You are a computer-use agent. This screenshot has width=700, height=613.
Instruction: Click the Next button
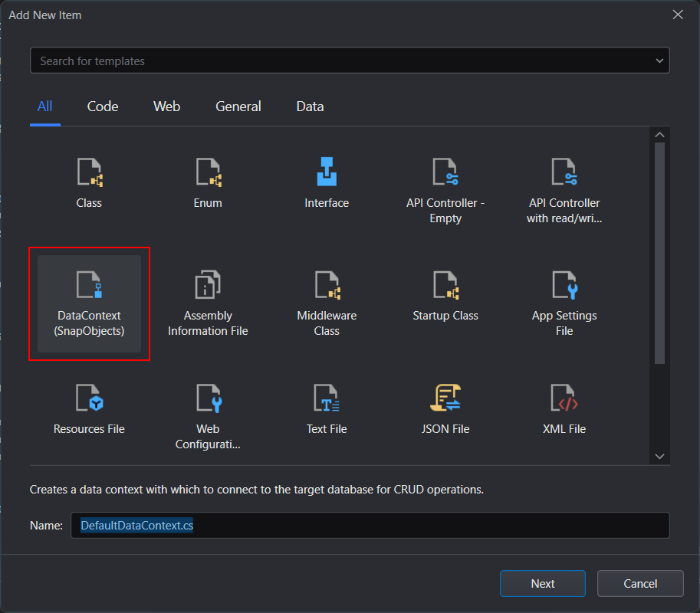coord(542,583)
